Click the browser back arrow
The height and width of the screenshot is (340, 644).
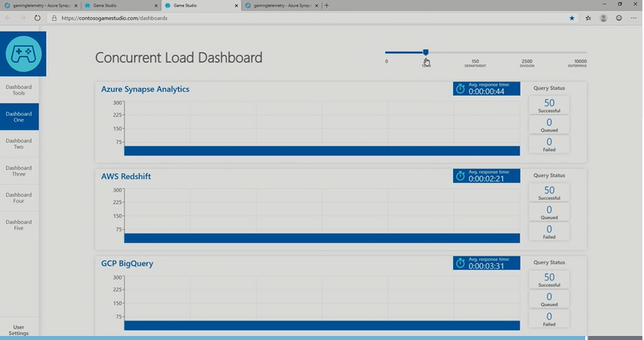8,17
